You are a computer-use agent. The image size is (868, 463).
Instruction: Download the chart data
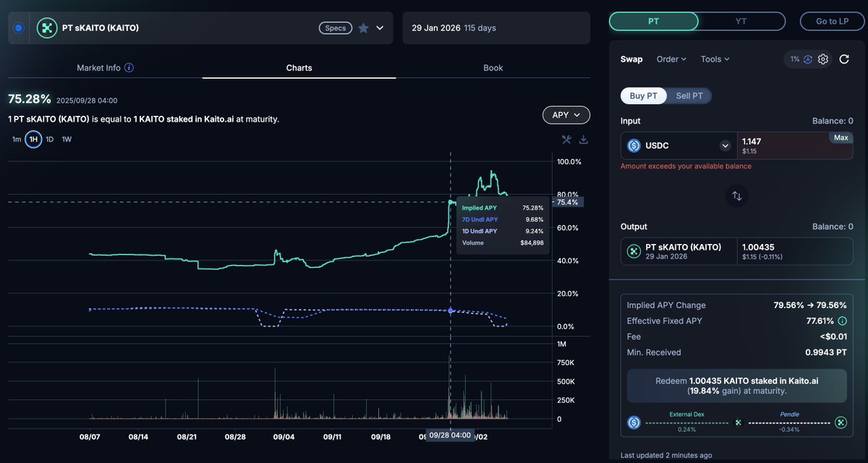[x=584, y=140]
